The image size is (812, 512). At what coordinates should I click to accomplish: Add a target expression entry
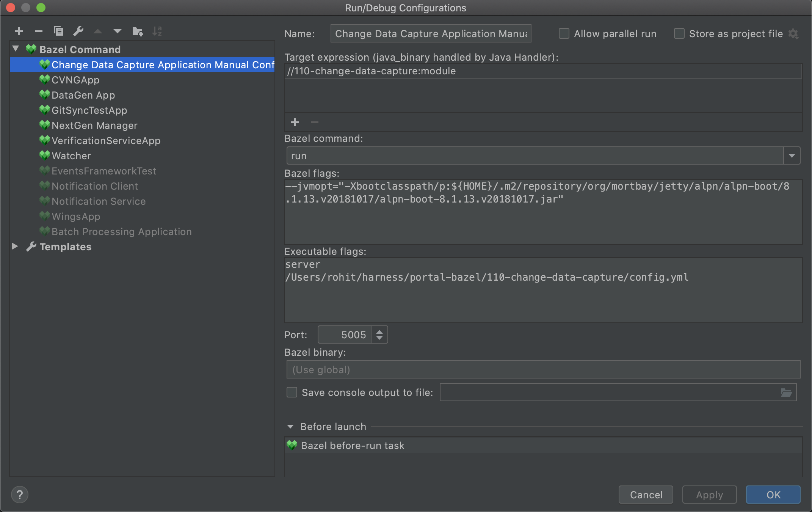(295, 122)
